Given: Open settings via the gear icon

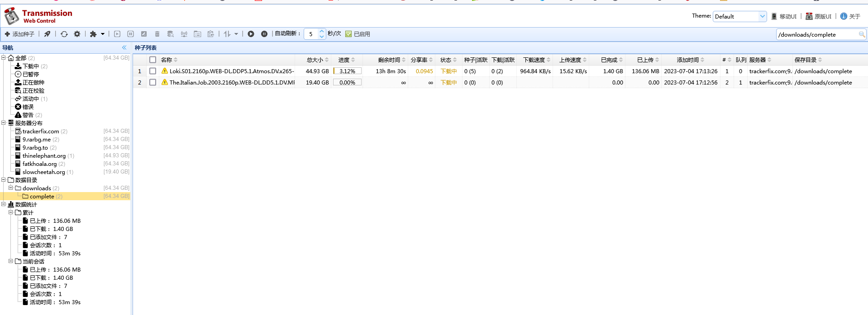Looking at the screenshot, I should coord(77,34).
